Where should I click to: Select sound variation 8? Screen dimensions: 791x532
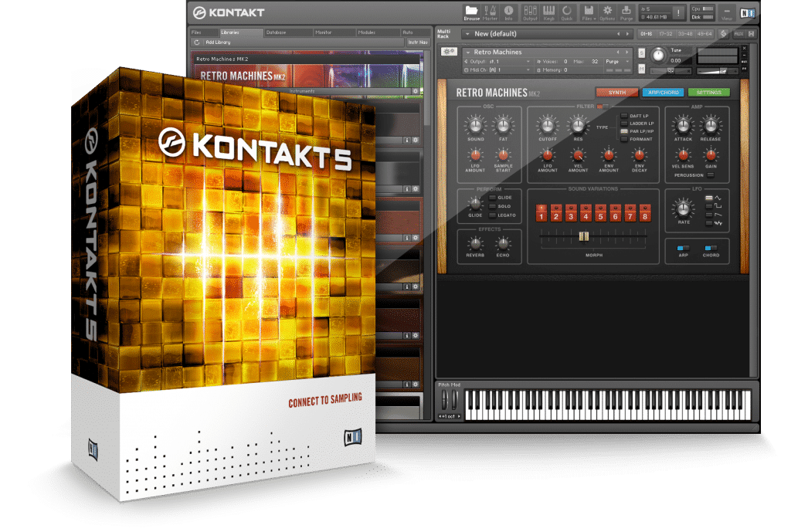645,213
